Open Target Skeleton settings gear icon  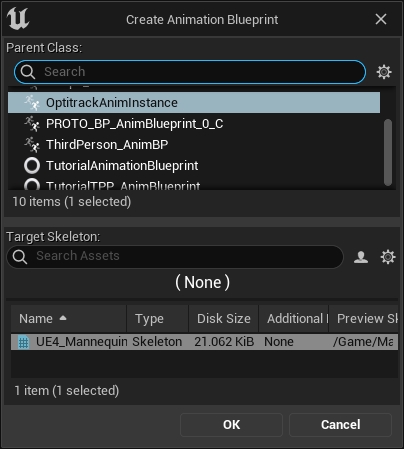[x=388, y=257]
